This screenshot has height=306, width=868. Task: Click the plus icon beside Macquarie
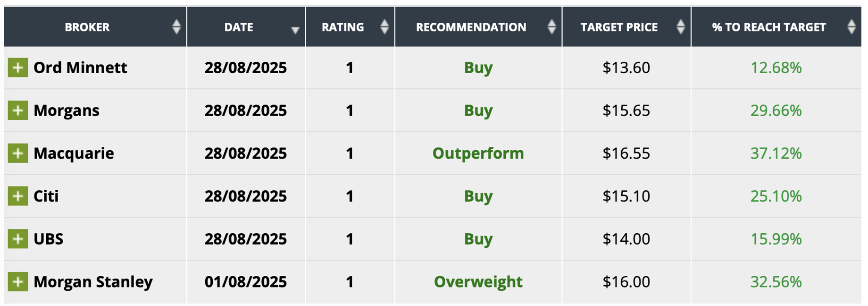(18, 153)
